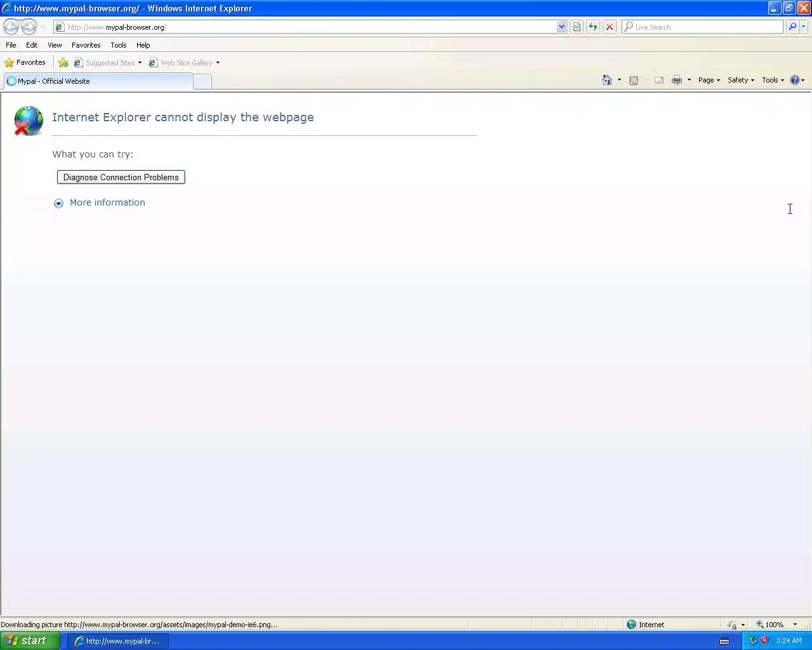The image size is (812, 650).
Task: Click the globe error icon on page
Action: click(29, 121)
